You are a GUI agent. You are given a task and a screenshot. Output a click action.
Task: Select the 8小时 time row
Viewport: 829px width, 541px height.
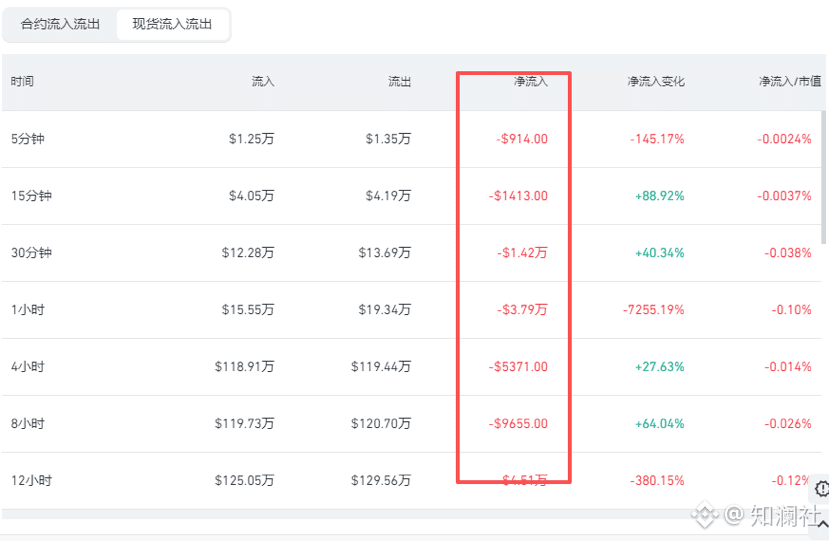click(411, 424)
